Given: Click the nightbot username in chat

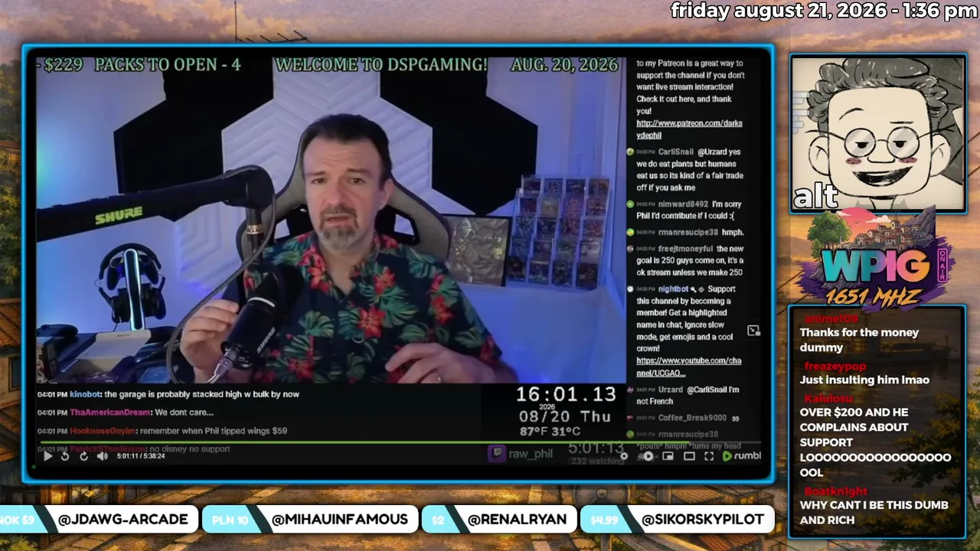Looking at the screenshot, I should point(674,289).
